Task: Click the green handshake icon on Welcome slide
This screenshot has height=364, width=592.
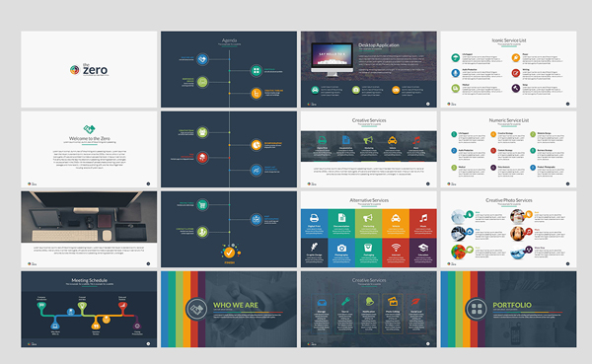Action: coord(89,129)
